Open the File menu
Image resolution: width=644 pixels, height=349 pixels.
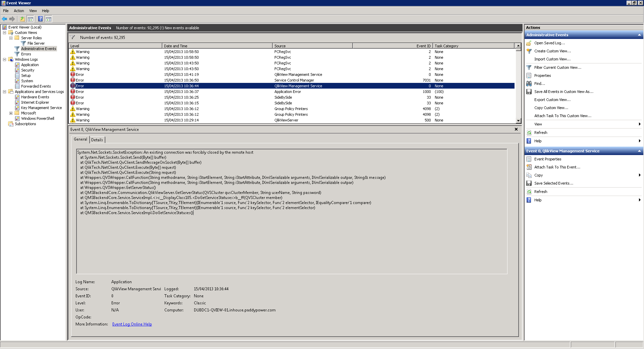pyautogui.click(x=6, y=11)
